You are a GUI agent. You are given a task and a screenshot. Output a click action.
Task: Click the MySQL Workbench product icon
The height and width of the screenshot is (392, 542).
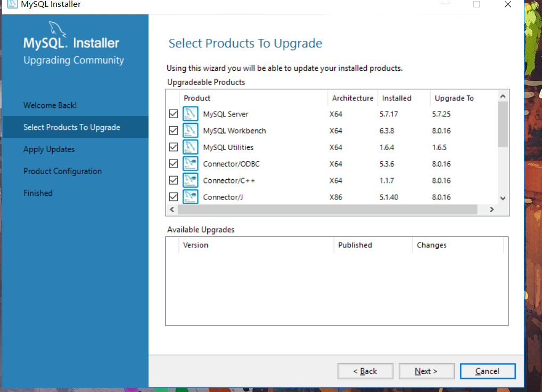(x=190, y=130)
